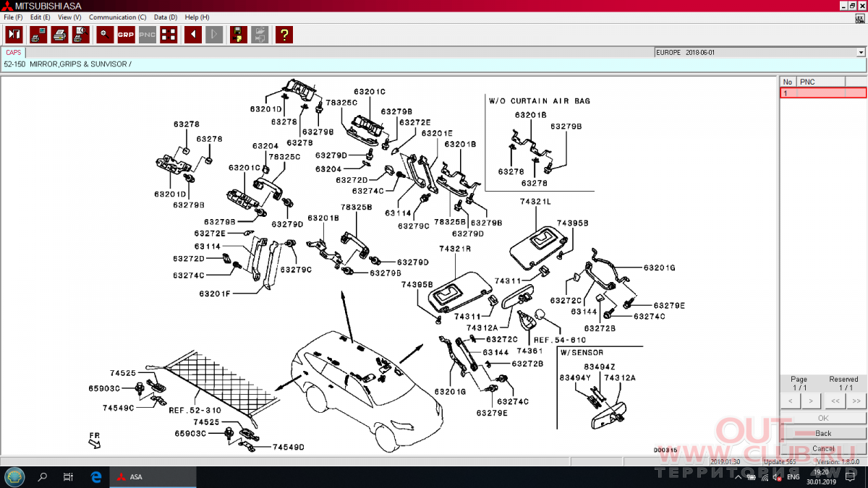This screenshot has height=488, width=868.
Task: Select the CAPS tab
Action: tap(14, 52)
